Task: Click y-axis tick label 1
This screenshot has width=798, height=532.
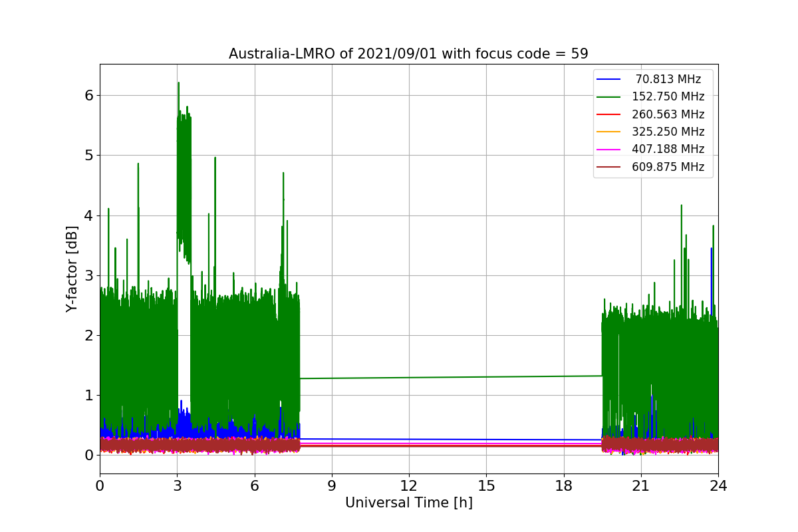Action: pyautogui.click(x=88, y=396)
